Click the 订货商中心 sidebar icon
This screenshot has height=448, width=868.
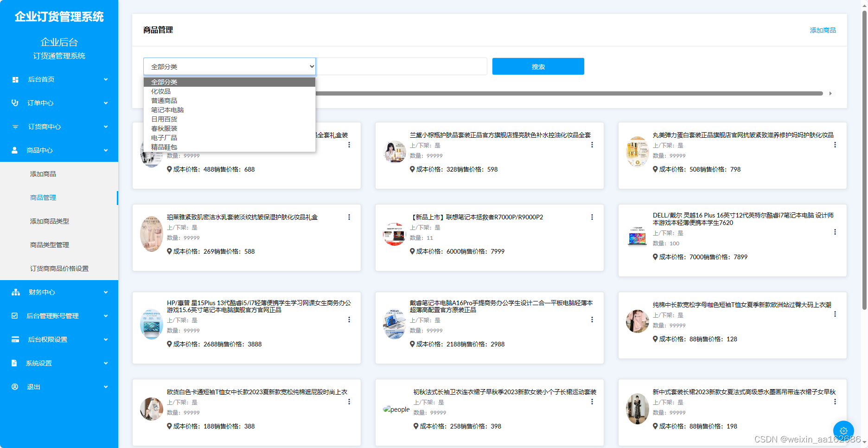[15, 127]
